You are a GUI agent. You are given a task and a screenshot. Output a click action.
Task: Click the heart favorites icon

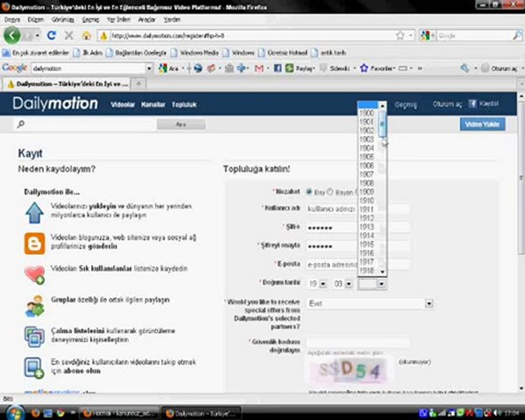(x=34, y=275)
